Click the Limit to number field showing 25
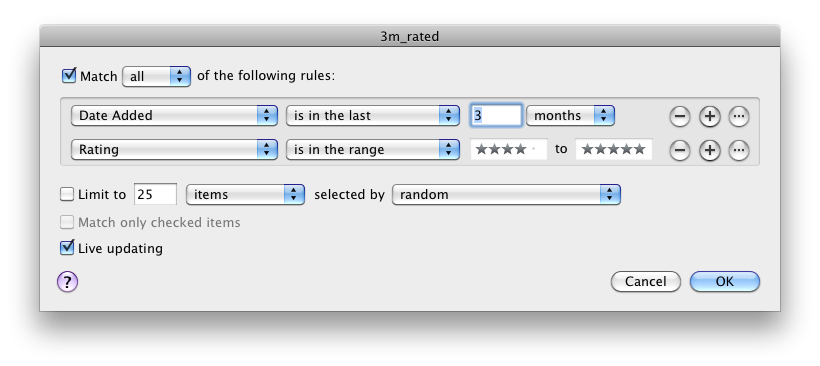The height and width of the screenshot is (366, 820). pos(155,195)
